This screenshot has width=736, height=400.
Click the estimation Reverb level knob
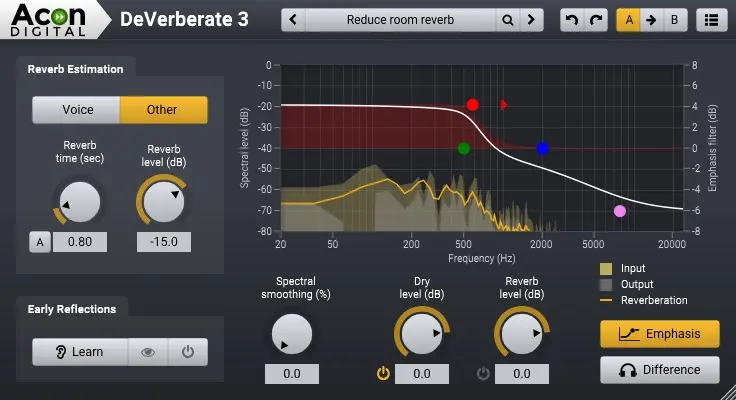pos(163,202)
